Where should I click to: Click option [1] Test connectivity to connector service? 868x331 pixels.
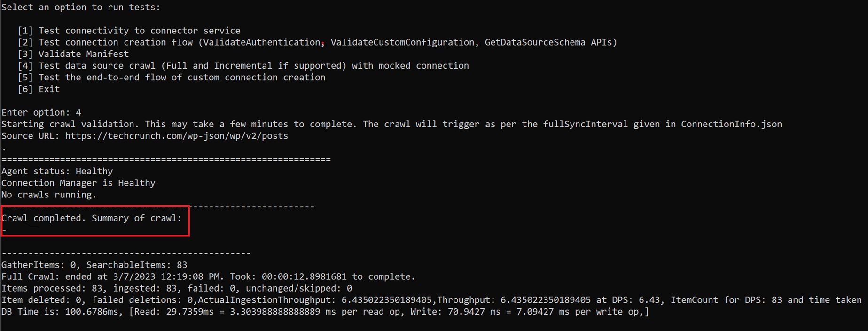[129, 31]
